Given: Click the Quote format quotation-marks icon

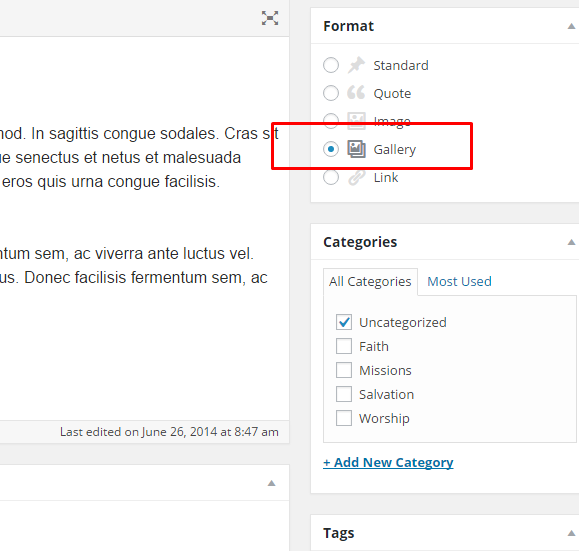Looking at the screenshot, I should 356,93.
